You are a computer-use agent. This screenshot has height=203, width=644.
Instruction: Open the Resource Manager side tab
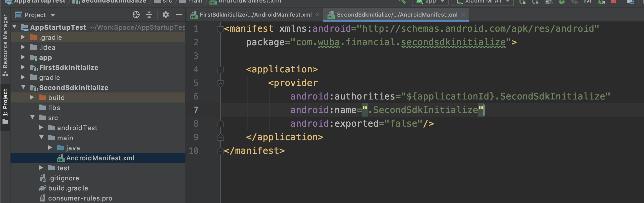(x=5, y=45)
